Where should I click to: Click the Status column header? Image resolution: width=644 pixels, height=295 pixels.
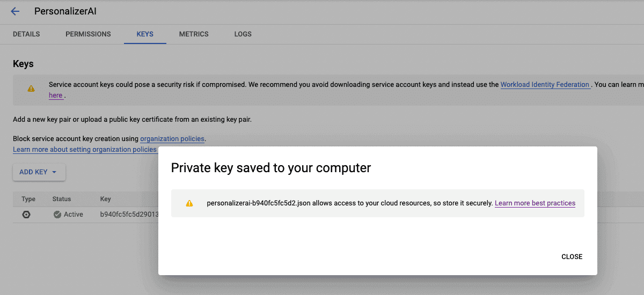pyautogui.click(x=62, y=199)
